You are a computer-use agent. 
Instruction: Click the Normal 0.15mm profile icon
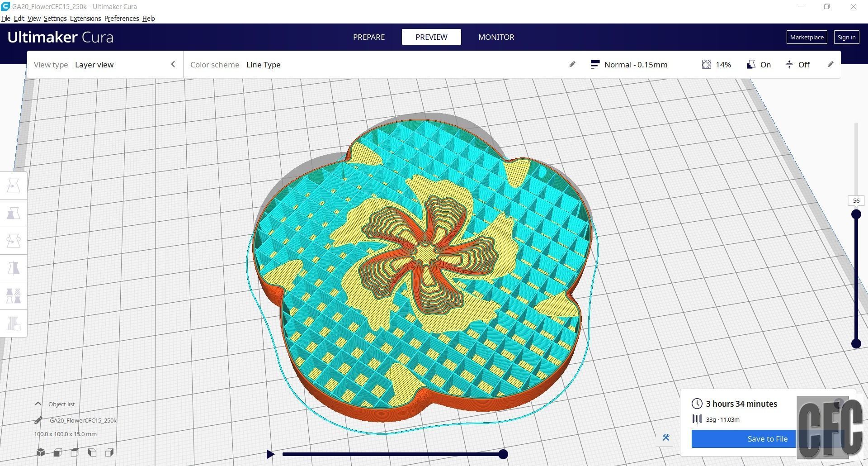[x=595, y=65]
